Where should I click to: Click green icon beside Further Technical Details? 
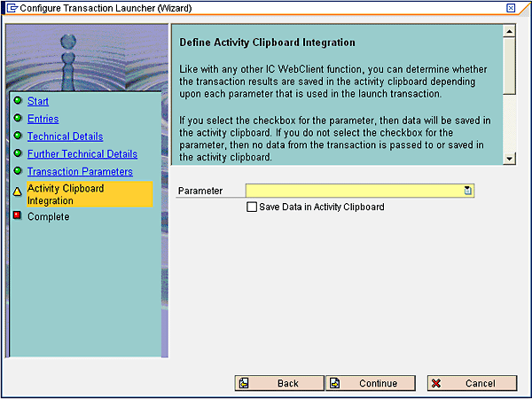18,153
